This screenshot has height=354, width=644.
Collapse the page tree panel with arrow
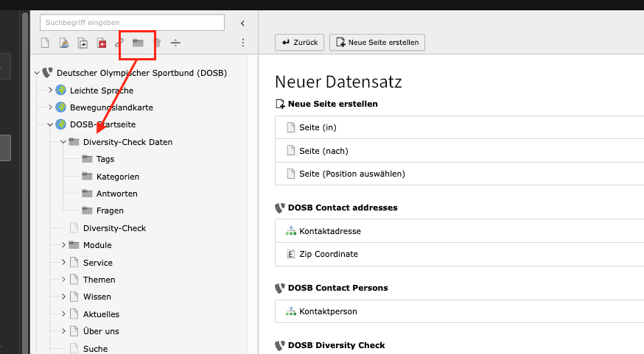click(242, 24)
